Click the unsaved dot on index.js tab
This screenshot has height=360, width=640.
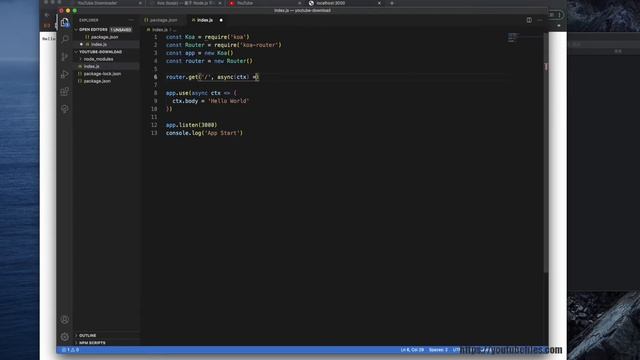tap(221, 20)
